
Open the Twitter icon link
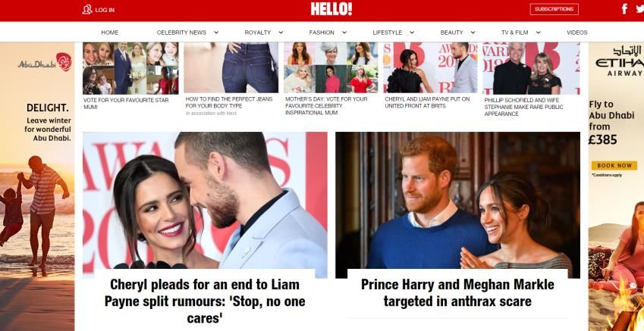[x=640, y=9]
